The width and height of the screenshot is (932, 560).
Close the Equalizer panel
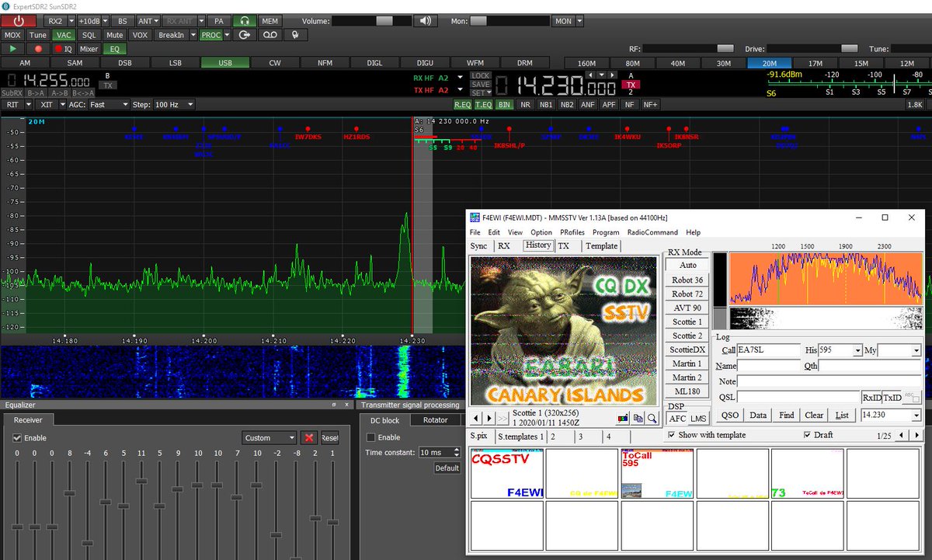346,405
